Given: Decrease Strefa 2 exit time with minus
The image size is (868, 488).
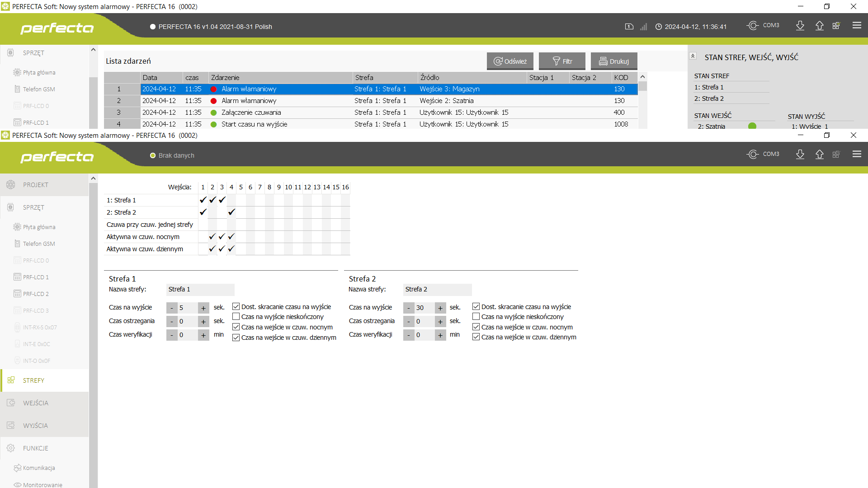Looking at the screenshot, I should click(409, 308).
